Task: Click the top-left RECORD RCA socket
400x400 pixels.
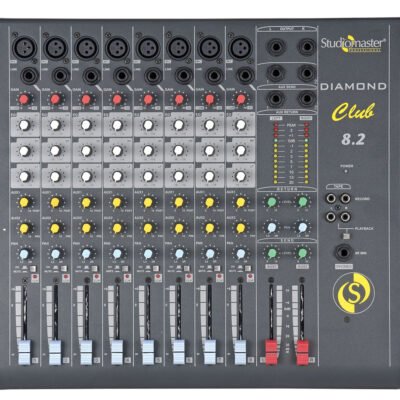Action: (x=330, y=199)
